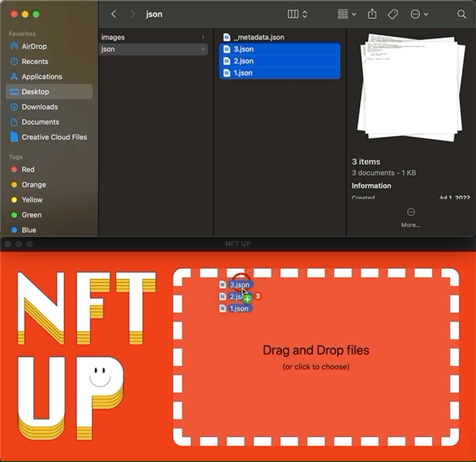Click the Creative Cloud Files icon

point(14,137)
